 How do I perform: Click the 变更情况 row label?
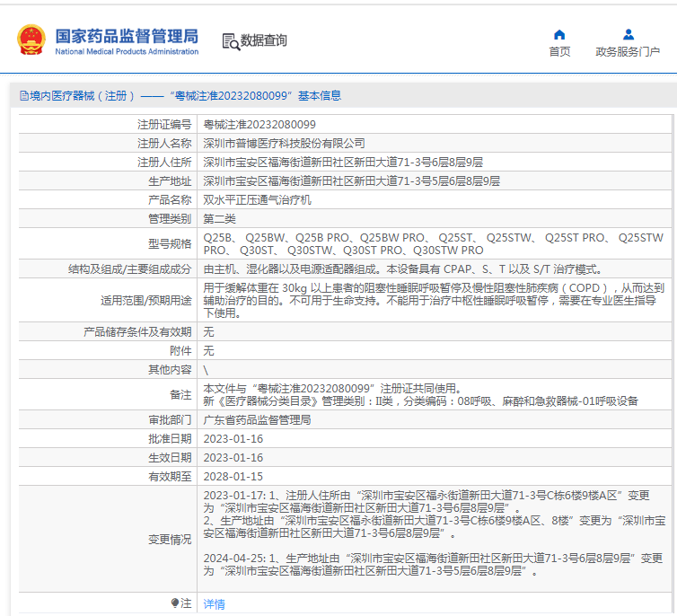tap(170, 540)
